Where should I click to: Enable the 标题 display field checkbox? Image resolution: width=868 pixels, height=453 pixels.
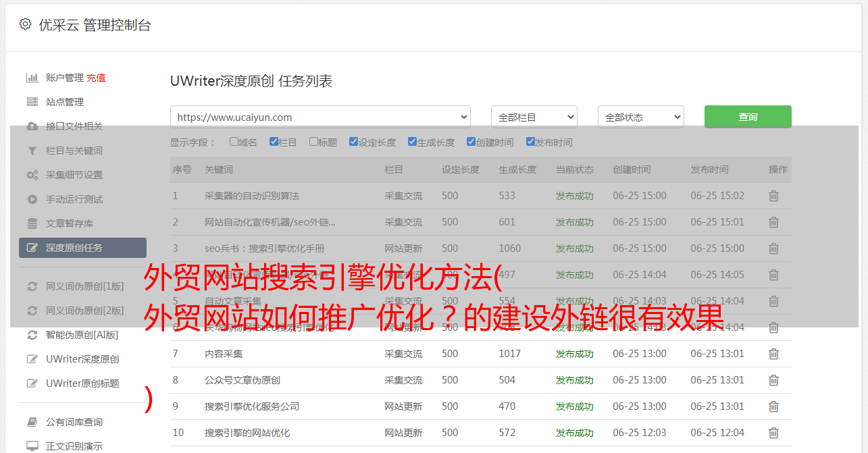click(313, 142)
